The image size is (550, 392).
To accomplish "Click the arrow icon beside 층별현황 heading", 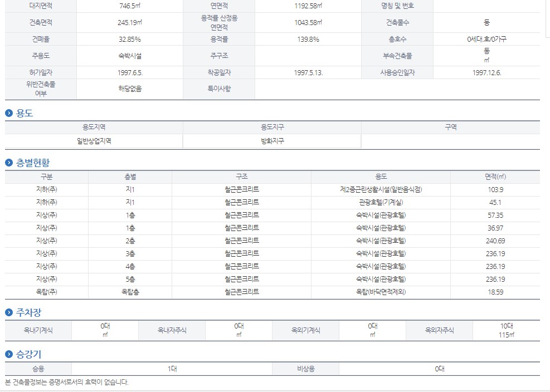I will [9, 163].
